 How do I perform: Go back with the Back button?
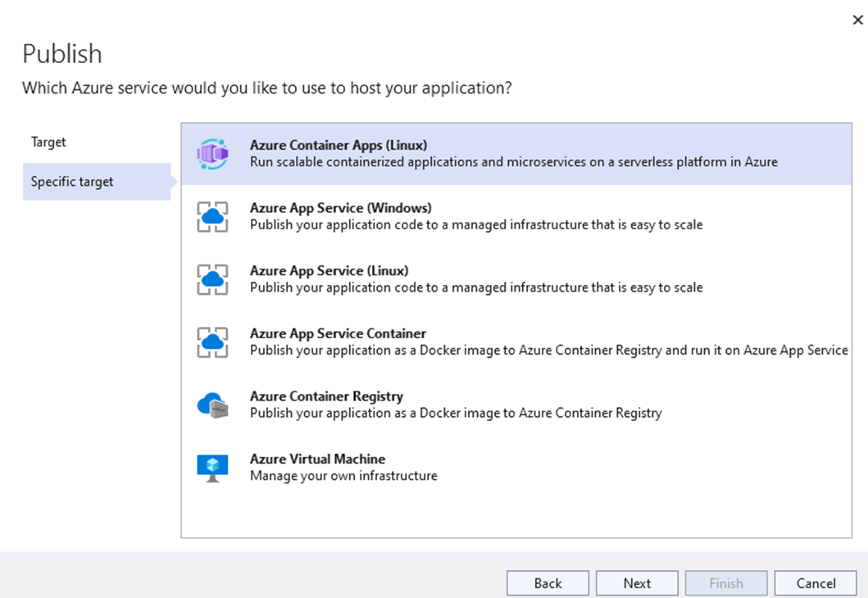(548, 583)
